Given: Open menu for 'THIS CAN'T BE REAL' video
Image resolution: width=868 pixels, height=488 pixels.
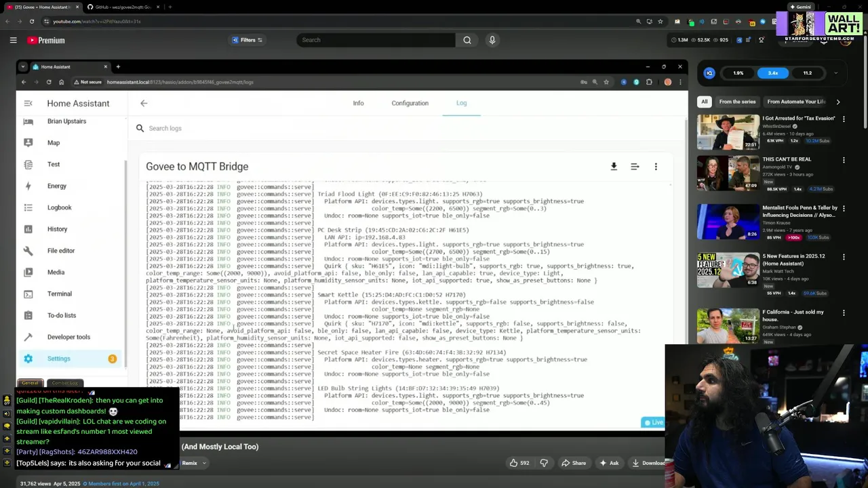Looking at the screenshot, I should coord(844,161).
